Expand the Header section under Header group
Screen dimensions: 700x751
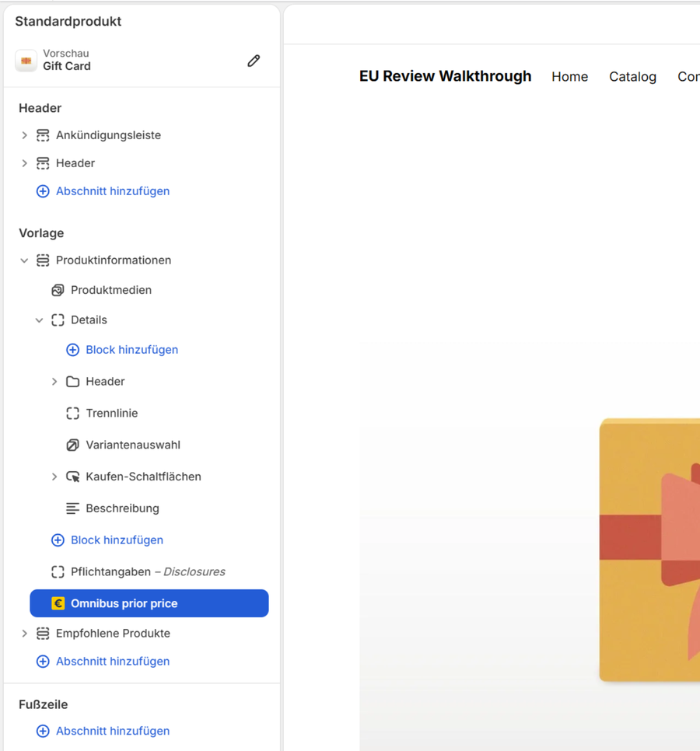pos(24,163)
